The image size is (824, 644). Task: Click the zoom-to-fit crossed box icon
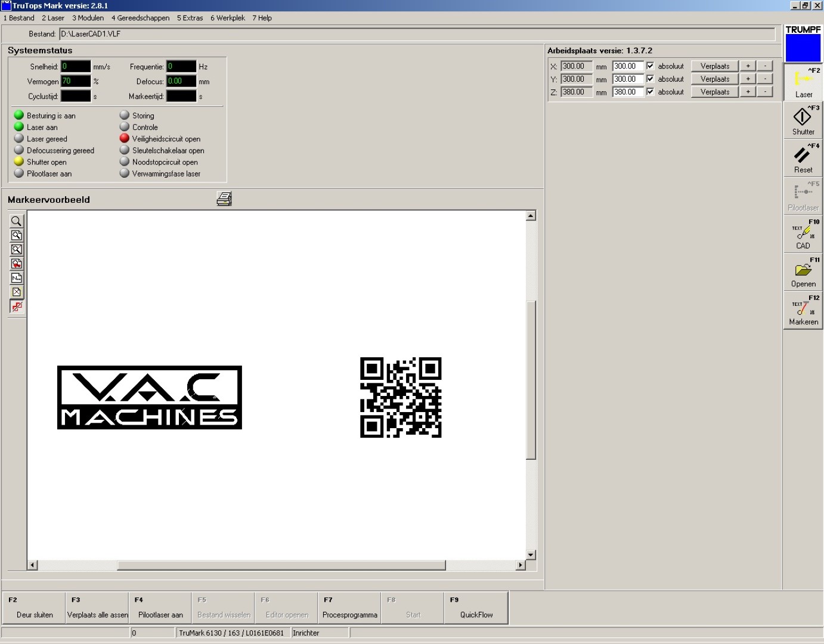(17, 249)
